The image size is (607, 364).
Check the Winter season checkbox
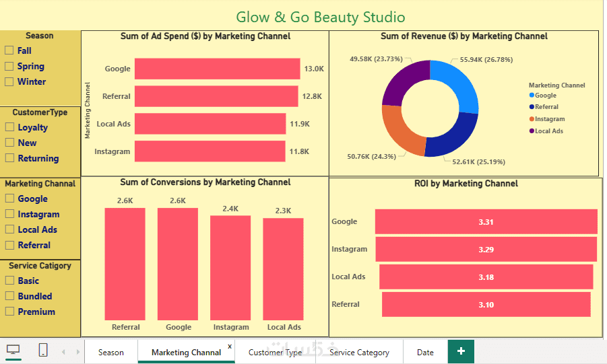9,81
